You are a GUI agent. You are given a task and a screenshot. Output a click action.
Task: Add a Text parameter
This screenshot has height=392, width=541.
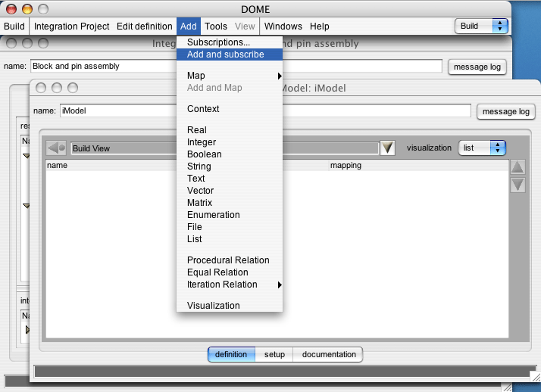point(230,179)
